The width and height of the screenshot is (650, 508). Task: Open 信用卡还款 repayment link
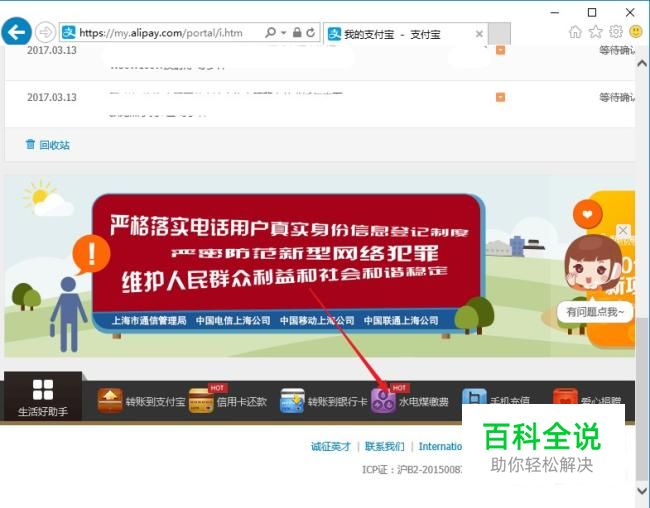[x=242, y=401]
